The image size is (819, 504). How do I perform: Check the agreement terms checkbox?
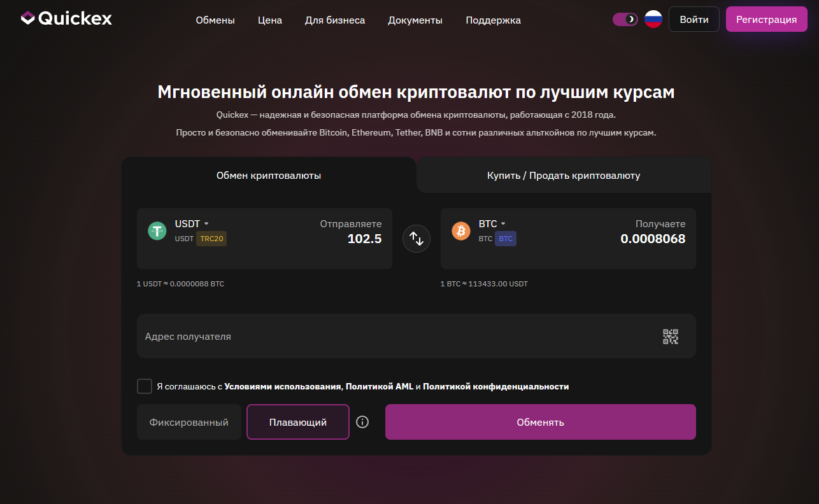tap(145, 386)
